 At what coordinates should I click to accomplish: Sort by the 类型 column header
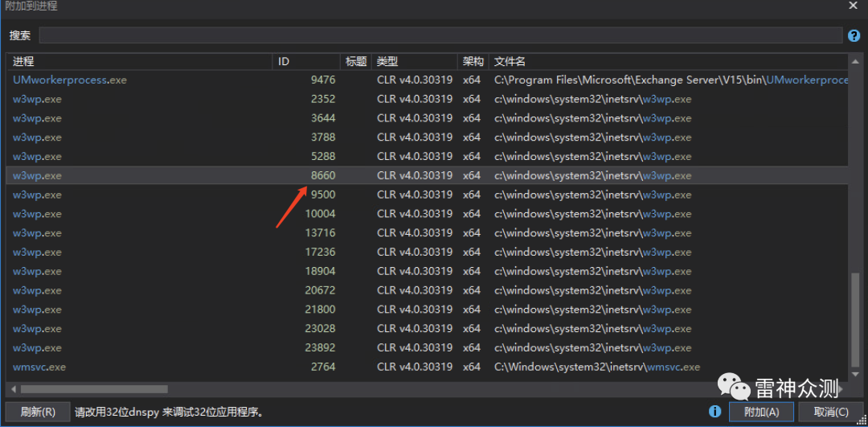(415, 61)
